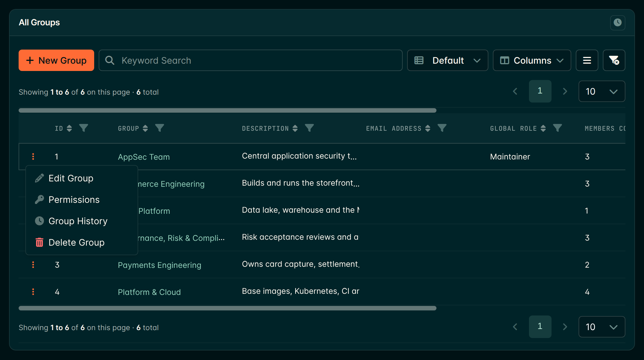This screenshot has width=644, height=360.
Task: Open the history clock icon in header
Action: 617,23
